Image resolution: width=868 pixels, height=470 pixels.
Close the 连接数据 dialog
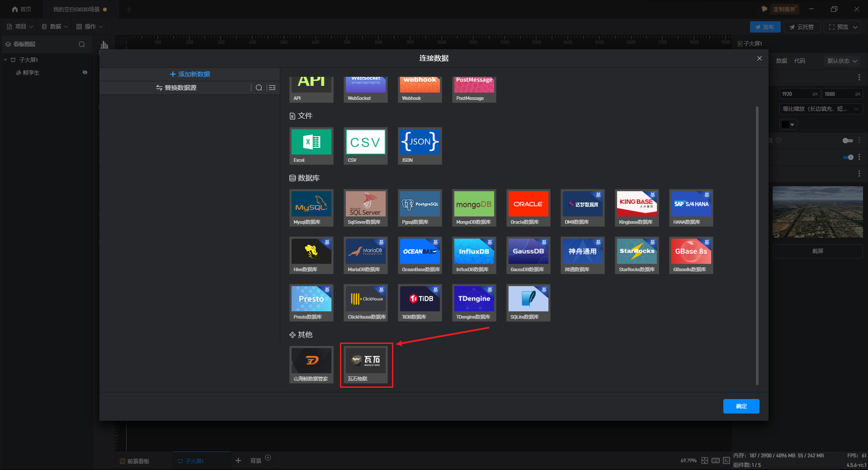coord(759,58)
